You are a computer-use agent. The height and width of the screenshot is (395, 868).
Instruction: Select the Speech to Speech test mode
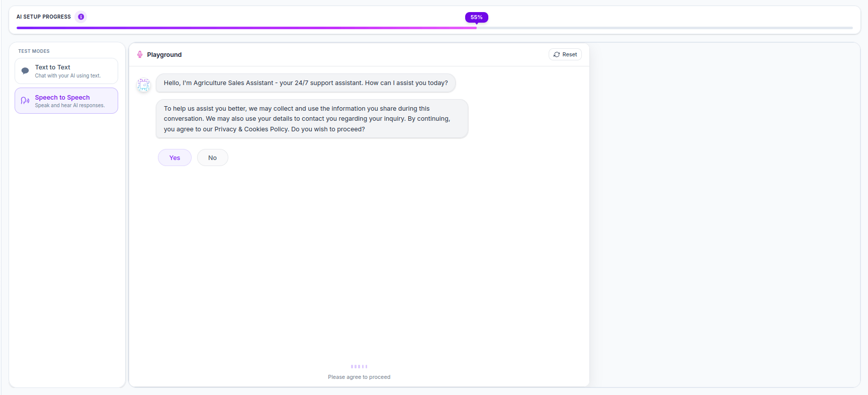pyautogui.click(x=66, y=101)
